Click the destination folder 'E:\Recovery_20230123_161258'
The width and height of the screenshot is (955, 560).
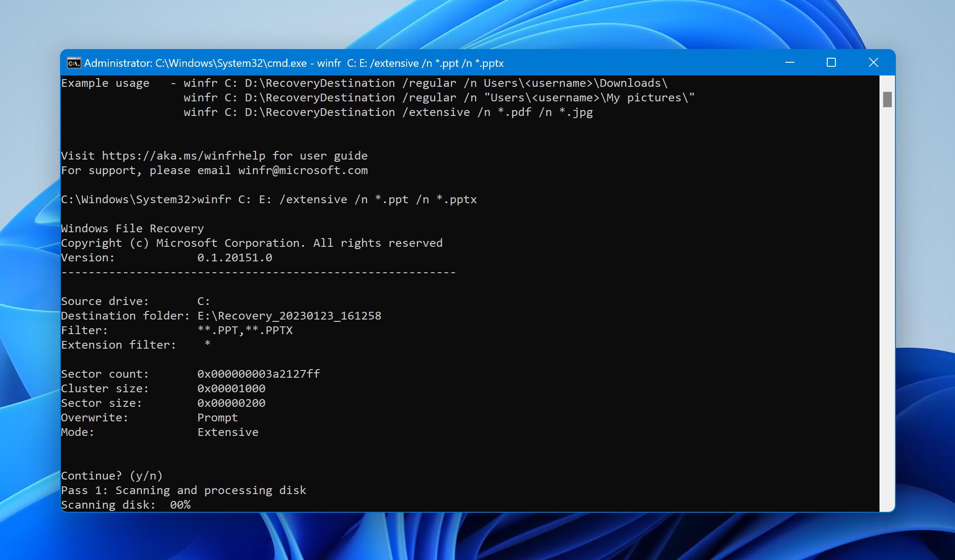pyautogui.click(x=289, y=316)
